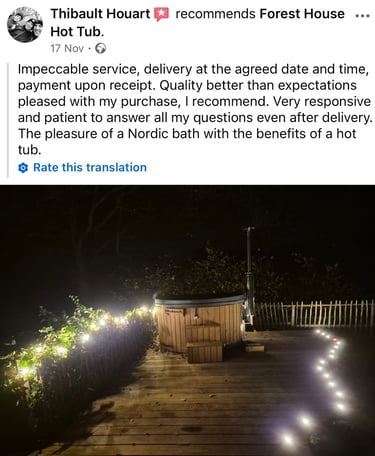The image size is (375, 456).
Task: Click the red recommendation star badge
Action: point(162,15)
